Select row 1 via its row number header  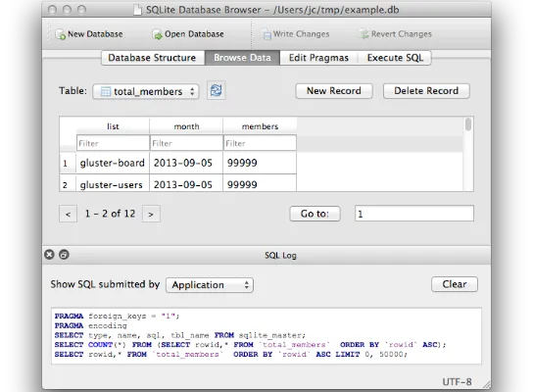68,163
